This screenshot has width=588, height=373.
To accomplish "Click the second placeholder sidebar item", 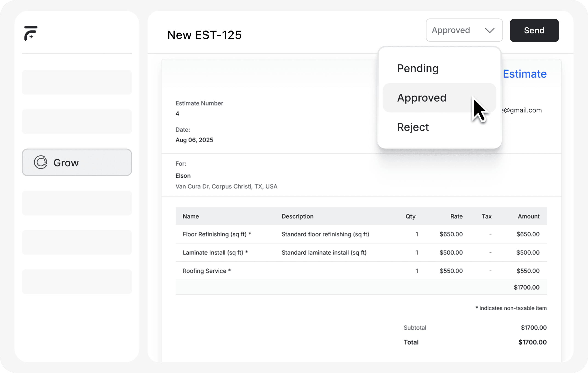I will [x=77, y=121].
